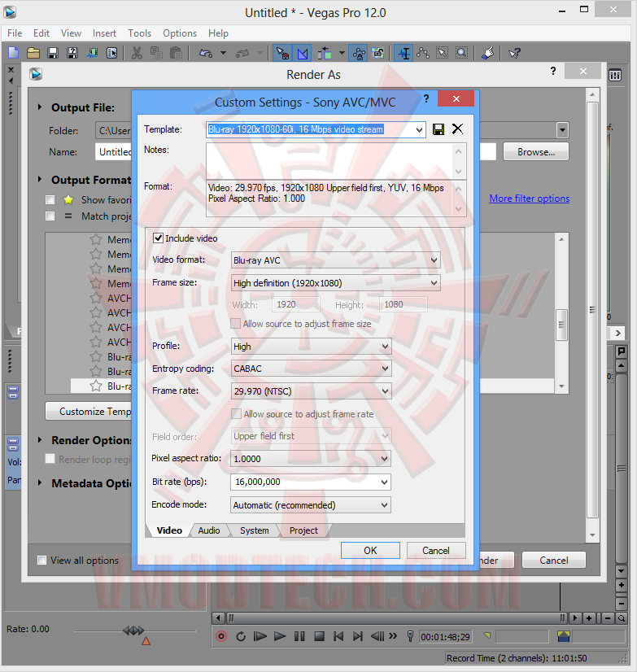
Task: Click inside the Notes text field
Action: [329, 161]
